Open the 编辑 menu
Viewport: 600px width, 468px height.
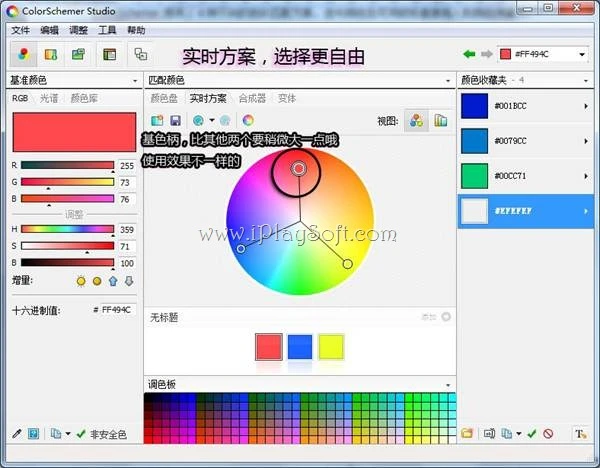pyautogui.click(x=49, y=30)
